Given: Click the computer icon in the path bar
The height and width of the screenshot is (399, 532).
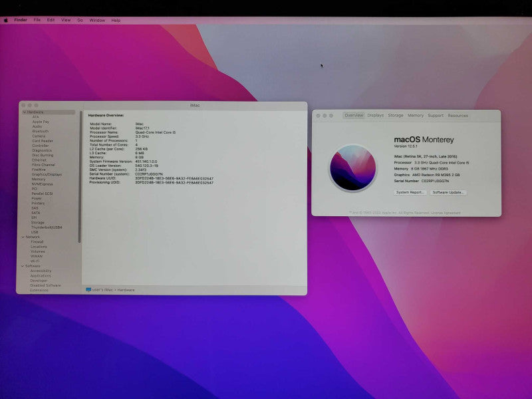Looking at the screenshot, I should pos(88,290).
